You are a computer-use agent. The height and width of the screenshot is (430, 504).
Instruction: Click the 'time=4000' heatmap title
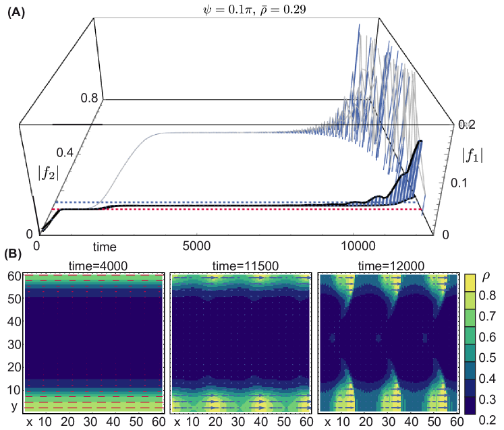[x=98, y=266]
